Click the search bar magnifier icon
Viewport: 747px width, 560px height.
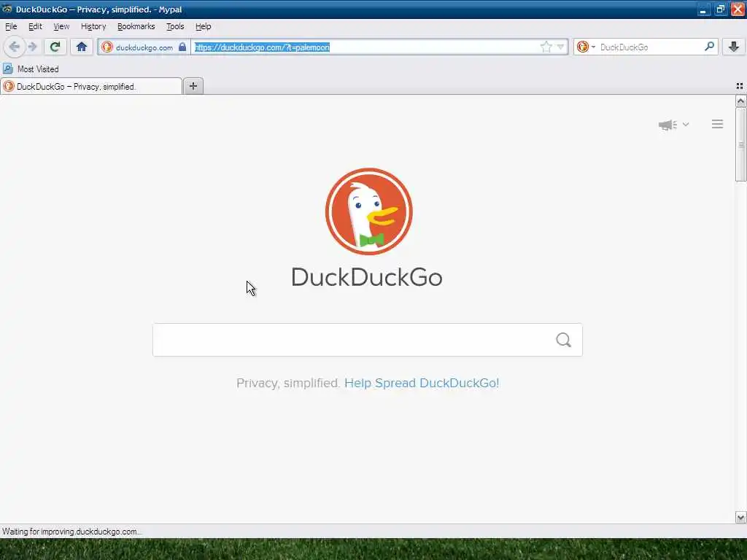pos(709,47)
